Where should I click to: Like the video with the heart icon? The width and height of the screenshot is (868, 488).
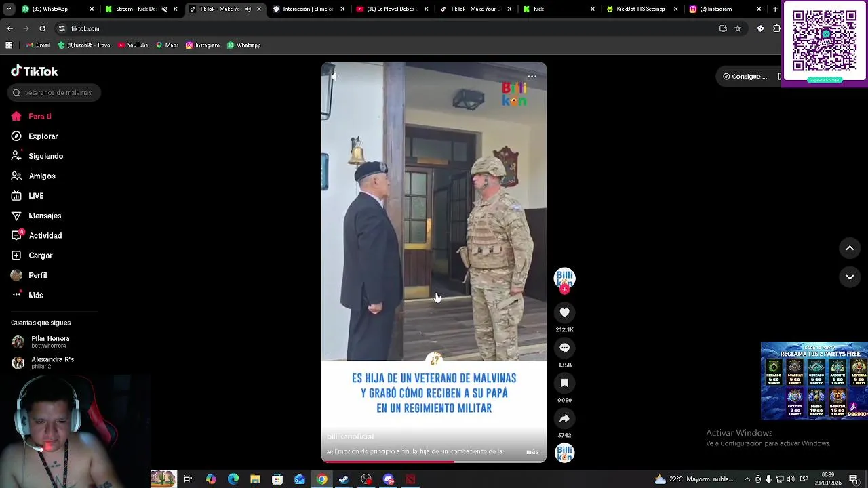[564, 312]
